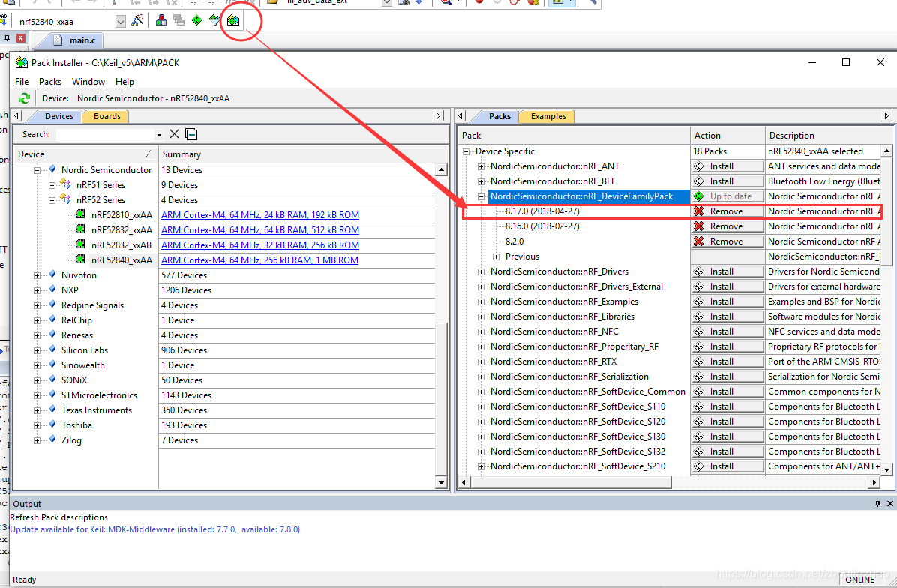This screenshot has height=588, width=897.
Task: Open nRF52840_xxAA 256 kB RAM summary link
Action: (x=259, y=259)
